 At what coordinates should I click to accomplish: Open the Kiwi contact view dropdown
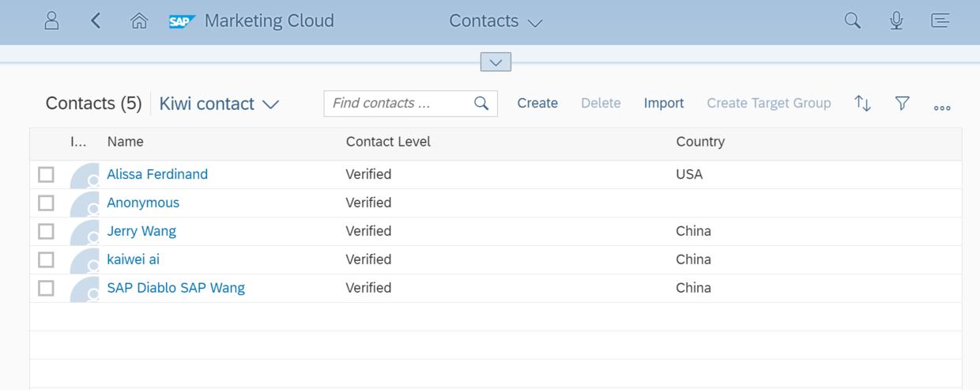(x=219, y=104)
